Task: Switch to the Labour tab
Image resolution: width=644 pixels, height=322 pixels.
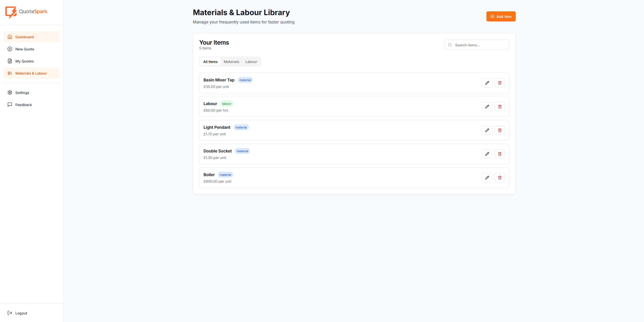Action: [x=251, y=61]
